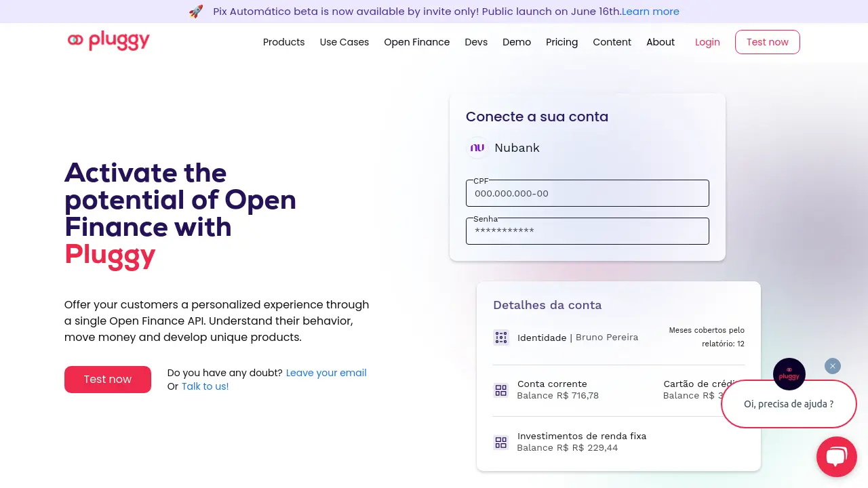This screenshot has height=488, width=868.
Task: Click the 'Detalhes da conta' heading
Action: tap(547, 305)
